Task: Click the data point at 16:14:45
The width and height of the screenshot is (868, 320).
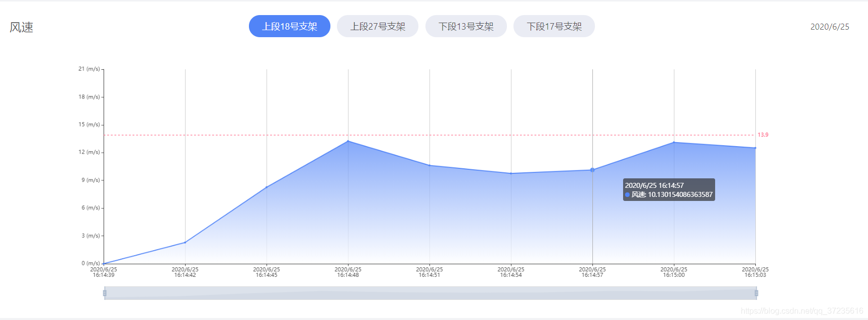Action: pos(267,187)
